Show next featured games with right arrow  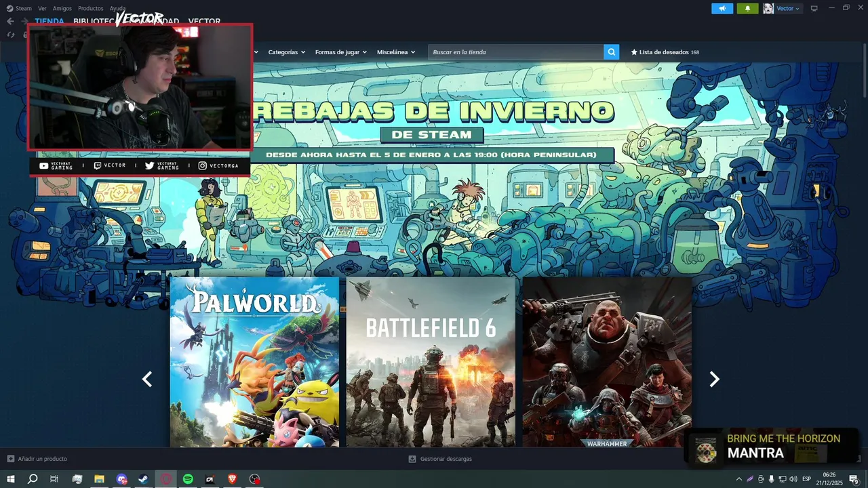(714, 380)
